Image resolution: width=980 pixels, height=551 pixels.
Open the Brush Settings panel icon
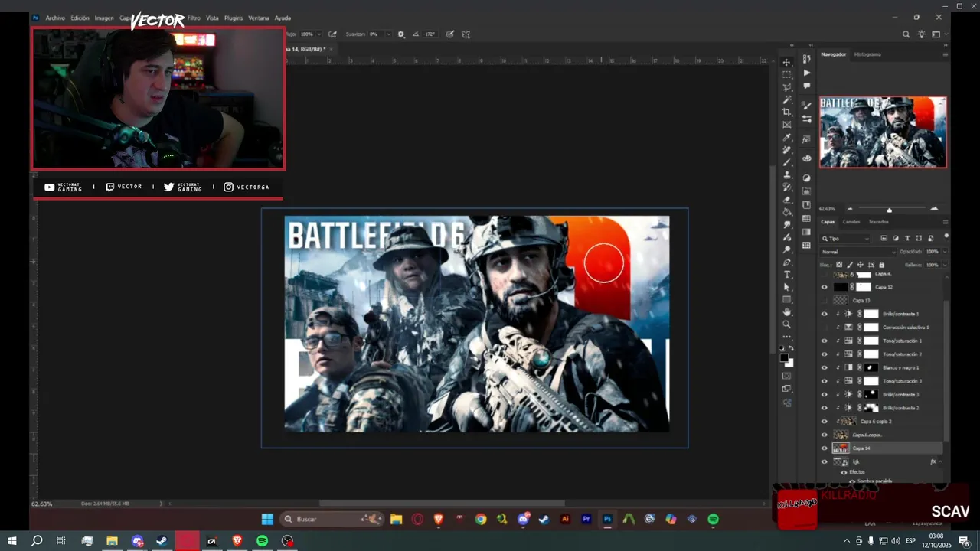coord(806,106)
